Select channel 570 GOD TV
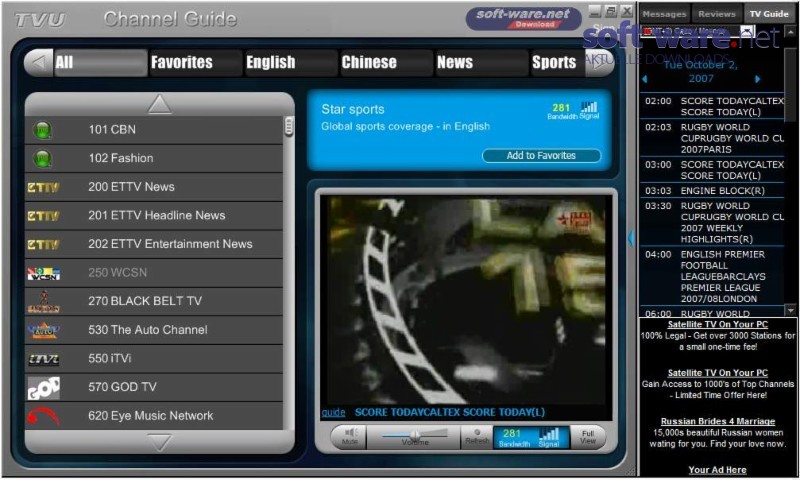The width and height of the screenshot is (800, 480). click(154, 387)
